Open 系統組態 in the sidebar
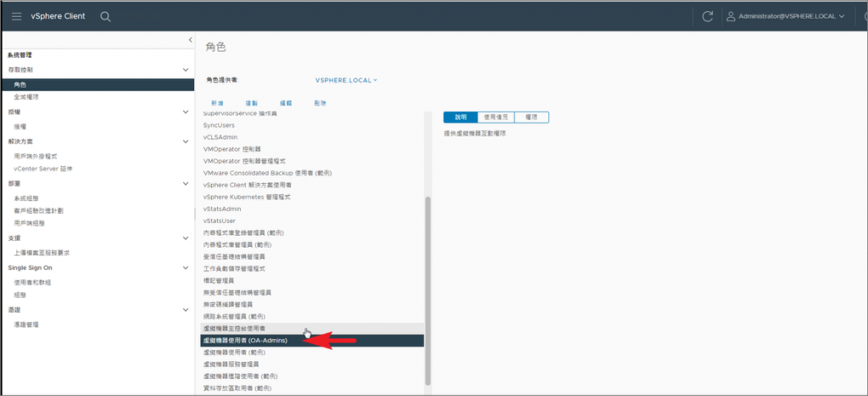 [x=26, y=198]
